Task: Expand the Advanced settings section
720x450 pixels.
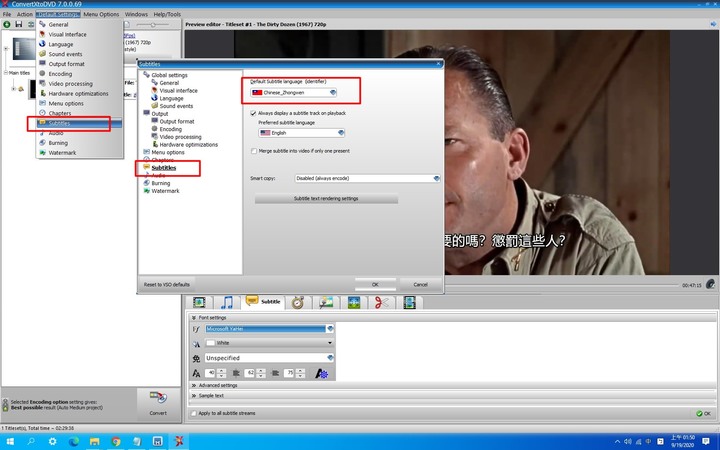Action: coord(194,386)
